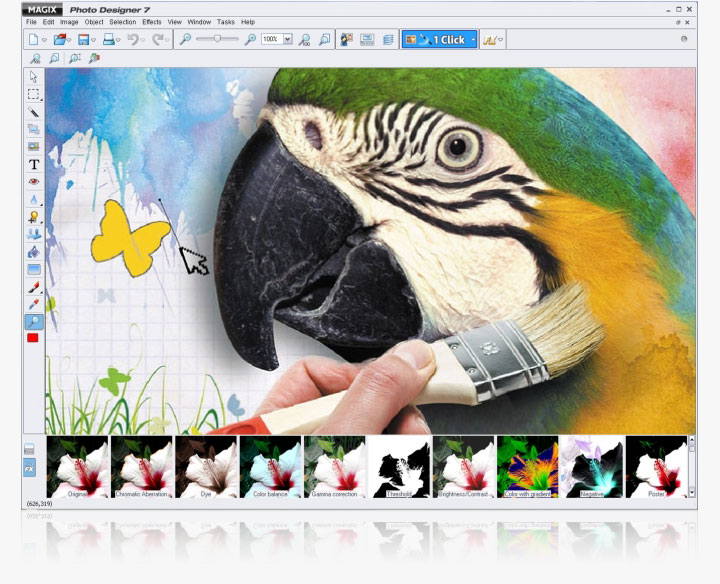
Task: Select the arrow pointer tool
Action: (x=34, y=77)
